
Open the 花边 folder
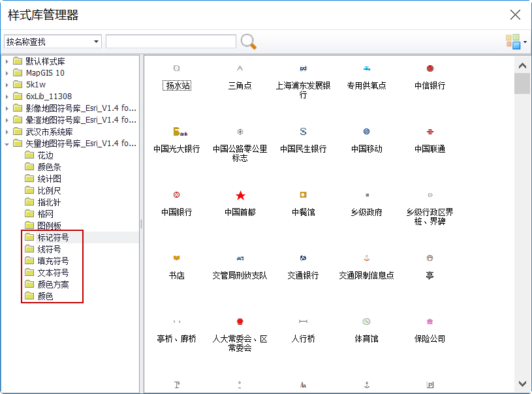46,155
